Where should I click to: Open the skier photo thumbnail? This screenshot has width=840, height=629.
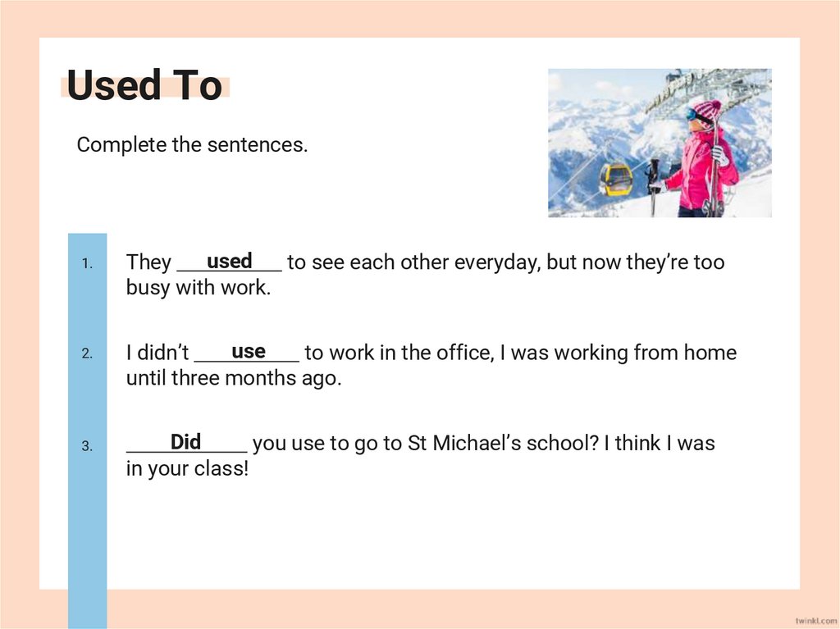[x=660, y=143]
